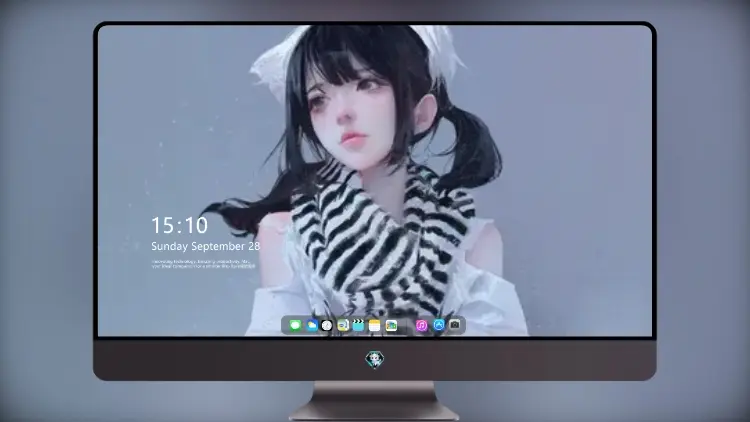The image size is (750, 422).
Task: Open the yellow-green icon left of the clapperboard
Action: coord(343,325)
